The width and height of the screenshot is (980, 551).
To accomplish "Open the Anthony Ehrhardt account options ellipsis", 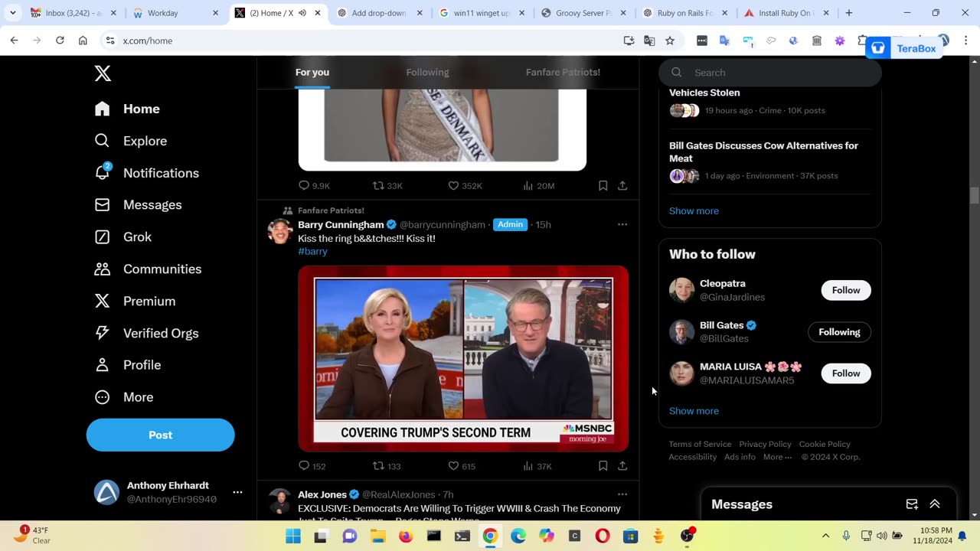I will (x=237, y=493).
